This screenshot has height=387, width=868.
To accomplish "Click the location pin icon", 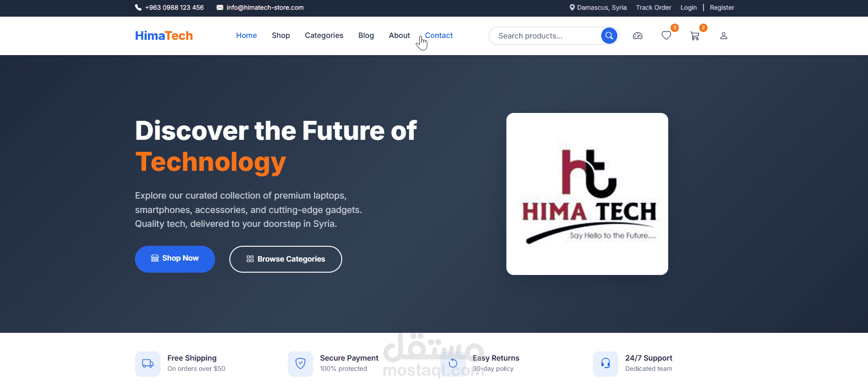I will 572,7.
